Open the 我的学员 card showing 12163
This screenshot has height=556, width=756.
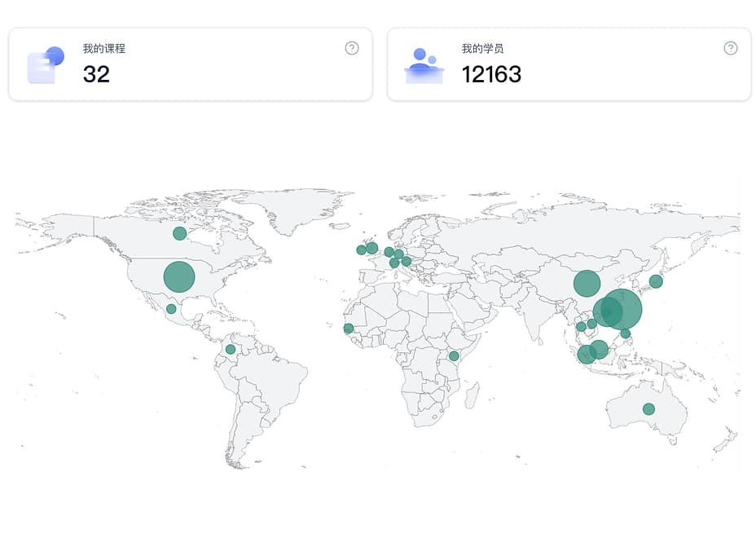point(569,64)
